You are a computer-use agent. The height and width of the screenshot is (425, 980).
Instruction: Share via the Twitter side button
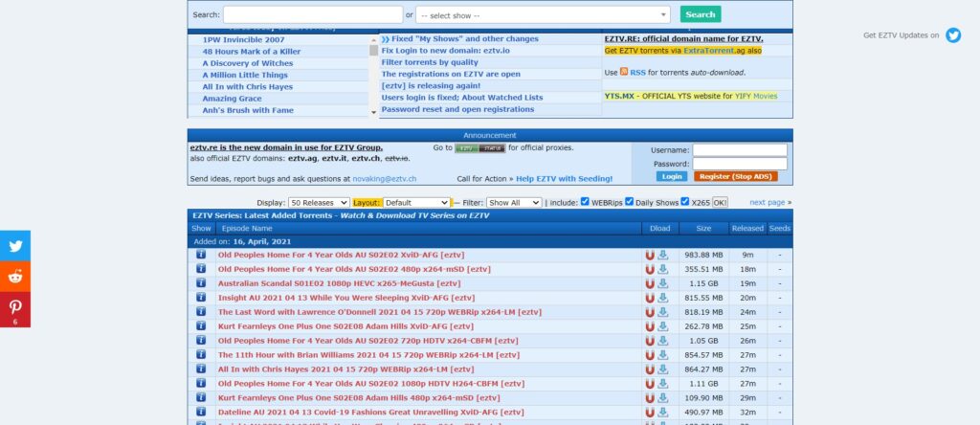15,246
